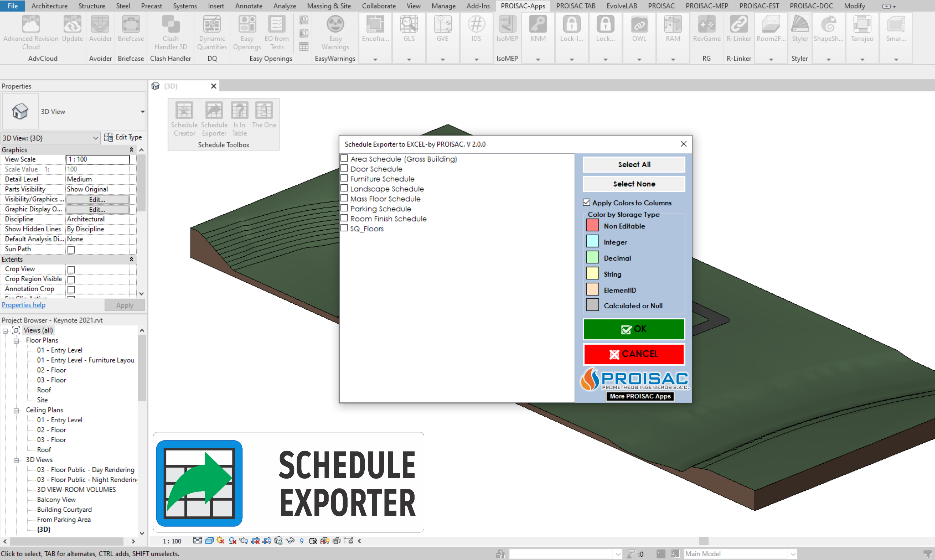
Task: Collapse the Floor Plans tree node
Action: pos(16,341)
